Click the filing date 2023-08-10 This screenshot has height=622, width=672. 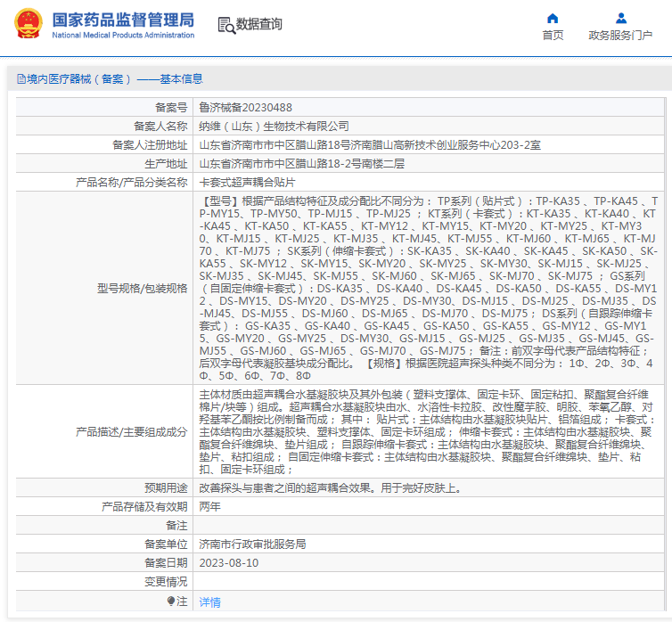pos(229,563)
